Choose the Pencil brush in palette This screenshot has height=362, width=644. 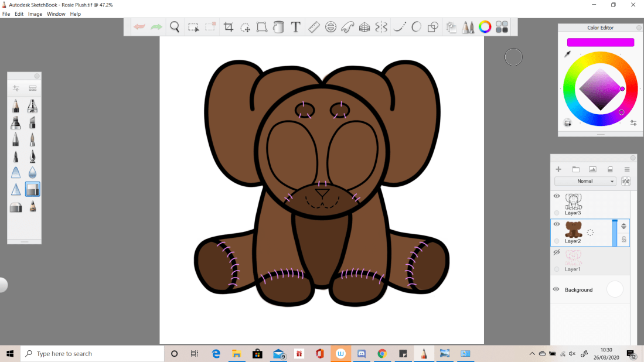click(16, 106)
